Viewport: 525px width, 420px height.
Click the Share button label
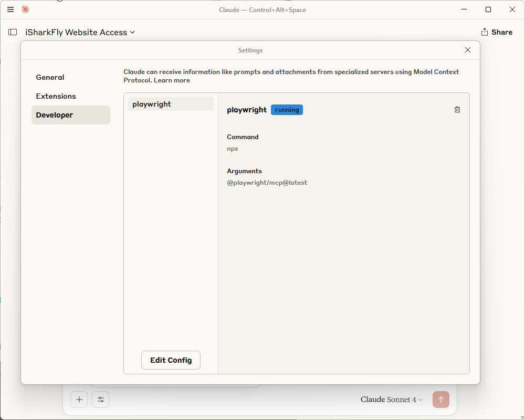click(x=501, y=32)
